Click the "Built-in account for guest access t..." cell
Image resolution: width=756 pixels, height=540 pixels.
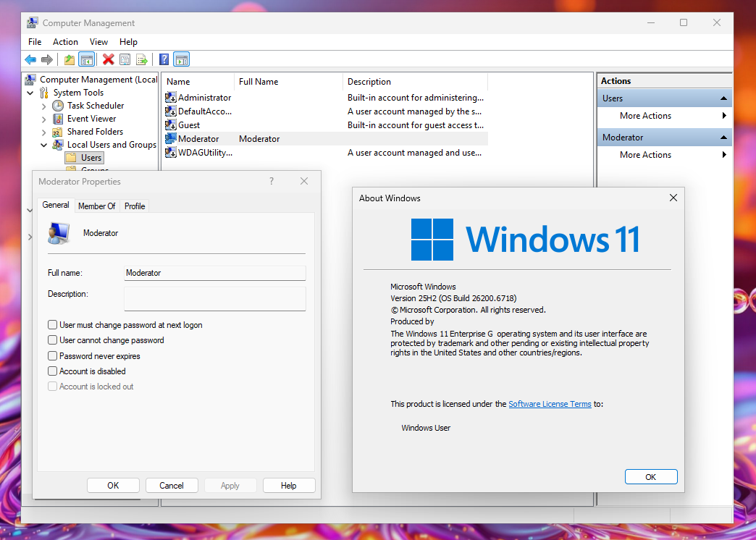(416, 125)
